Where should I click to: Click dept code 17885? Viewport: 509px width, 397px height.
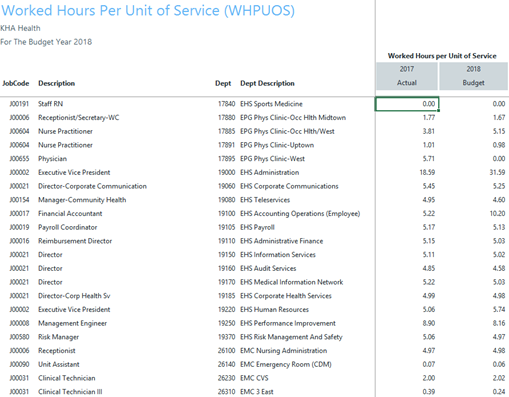[226, 131]
